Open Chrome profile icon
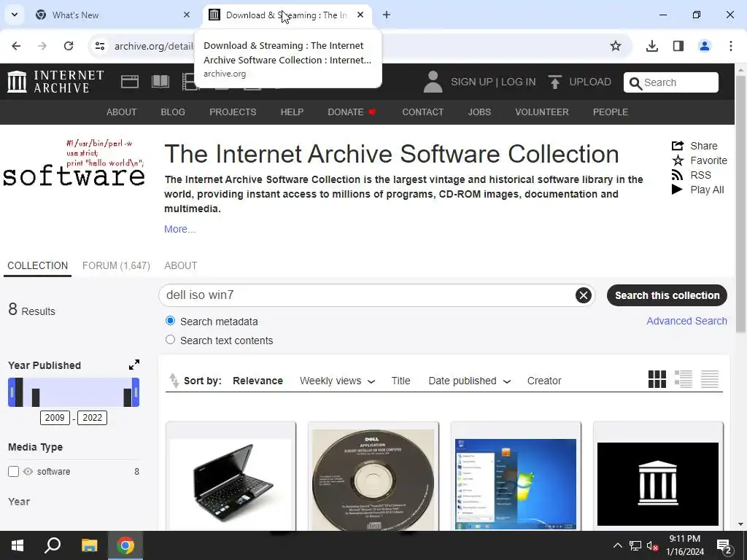The width and height of the screenshot is (747, 560). click(x=705, y=46)
